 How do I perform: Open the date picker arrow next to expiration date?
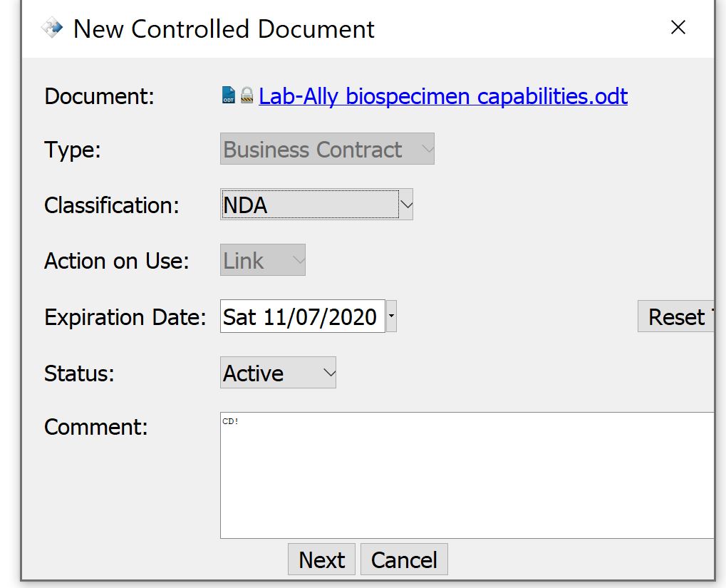click(x=391, y=316)
